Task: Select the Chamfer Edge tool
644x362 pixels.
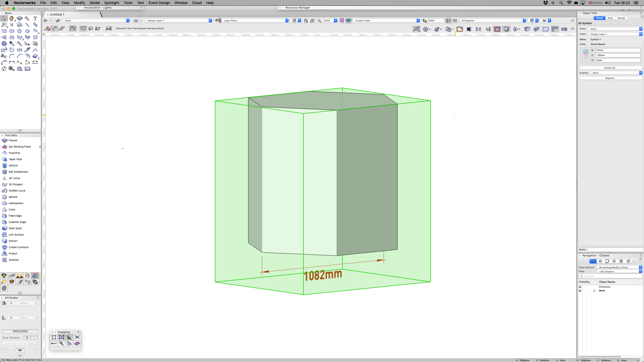Action: click(17, 222)
